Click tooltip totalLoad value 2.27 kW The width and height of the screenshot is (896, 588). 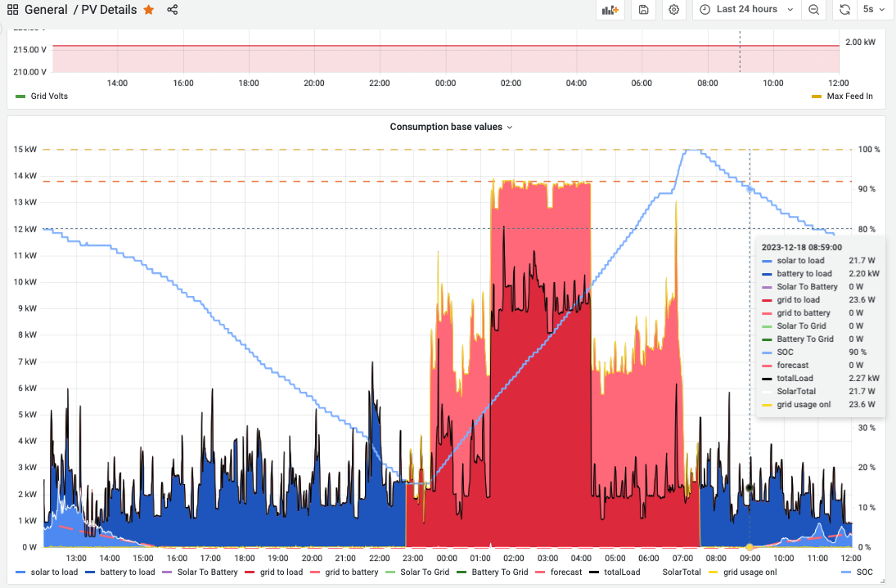864,378
